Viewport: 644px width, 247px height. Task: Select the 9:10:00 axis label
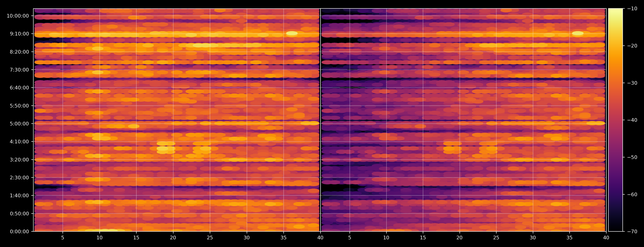(x=19, y=34)
